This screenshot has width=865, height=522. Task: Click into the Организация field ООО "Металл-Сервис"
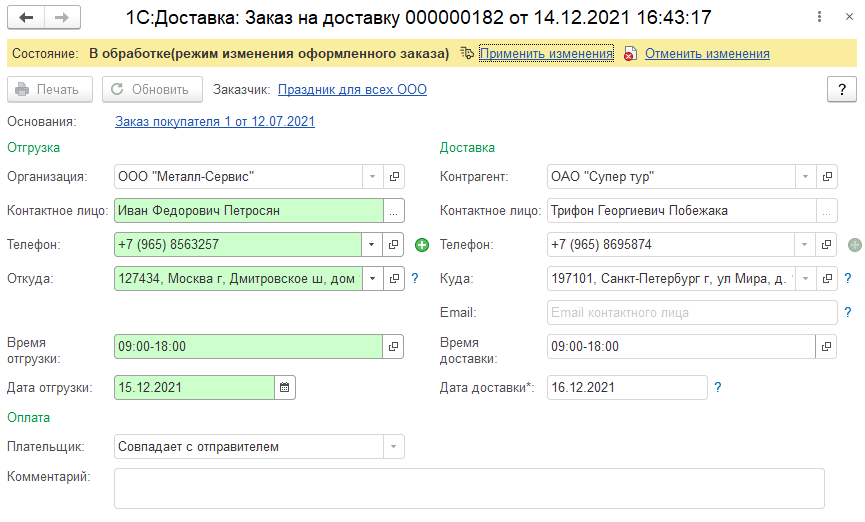click(x=238, y=177)
